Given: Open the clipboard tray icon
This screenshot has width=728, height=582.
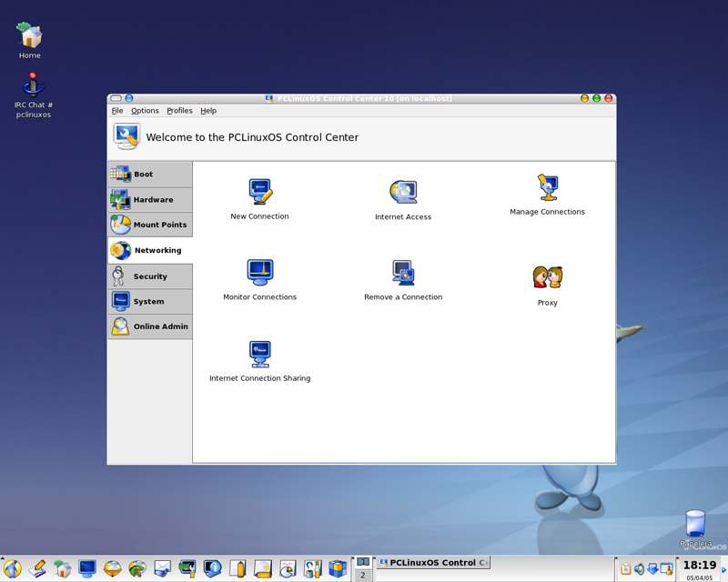Looking at the screenshot, I should point(626,568).
